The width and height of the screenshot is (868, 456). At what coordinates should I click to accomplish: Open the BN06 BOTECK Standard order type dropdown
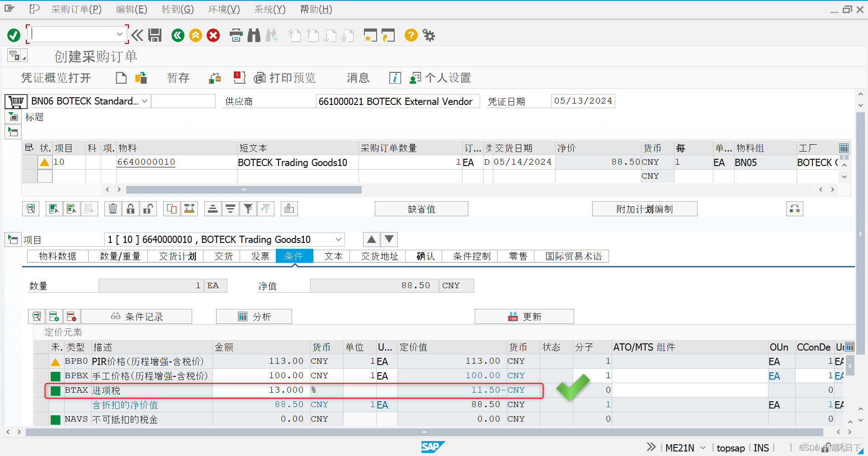tap(145, 101)
